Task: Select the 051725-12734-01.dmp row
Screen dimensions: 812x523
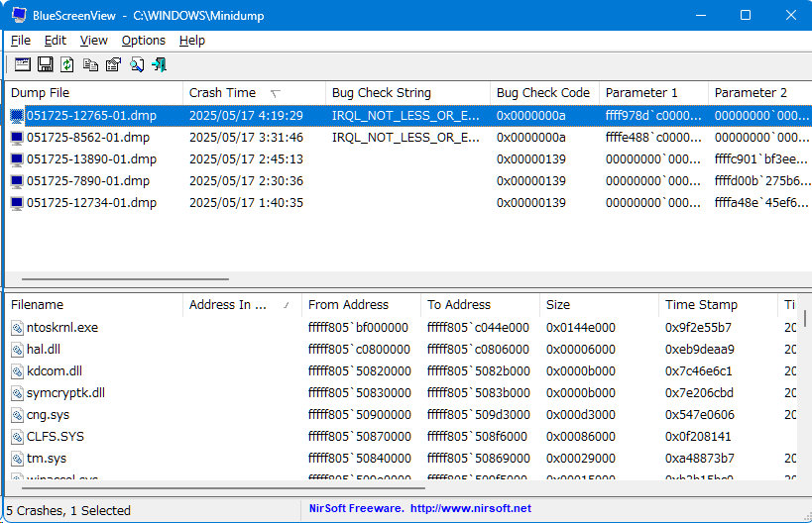Action: (408, 203)
